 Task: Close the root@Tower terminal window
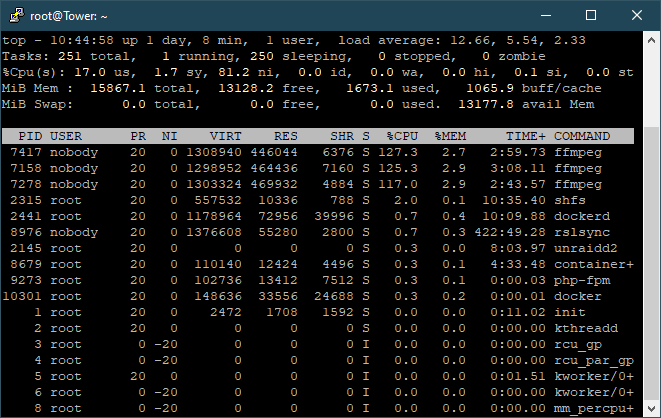coord(637,16)
